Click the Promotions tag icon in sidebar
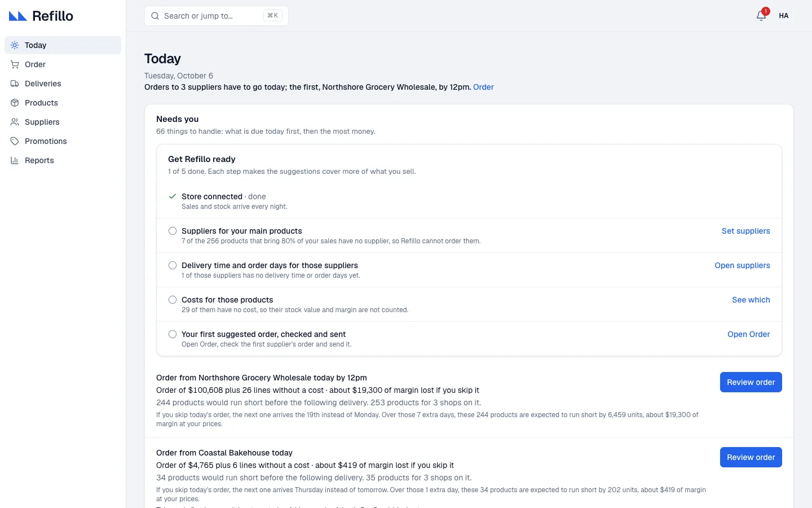The height and width of the screenshot is (508, 812). click(15, 141)
